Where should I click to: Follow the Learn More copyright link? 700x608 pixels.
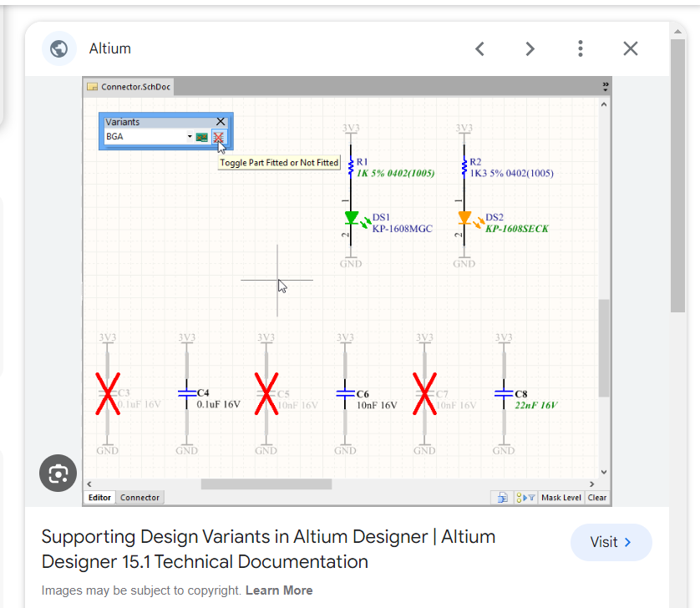tap(279, 590)
